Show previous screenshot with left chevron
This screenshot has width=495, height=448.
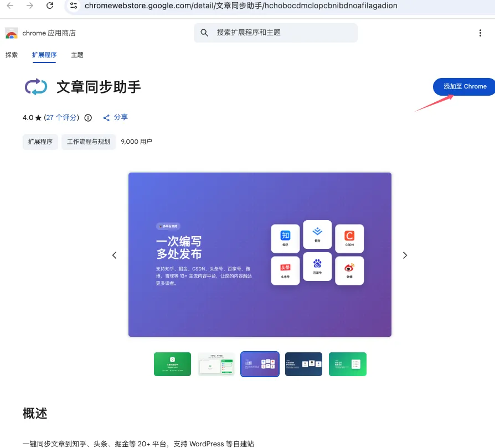coord(114,255)
